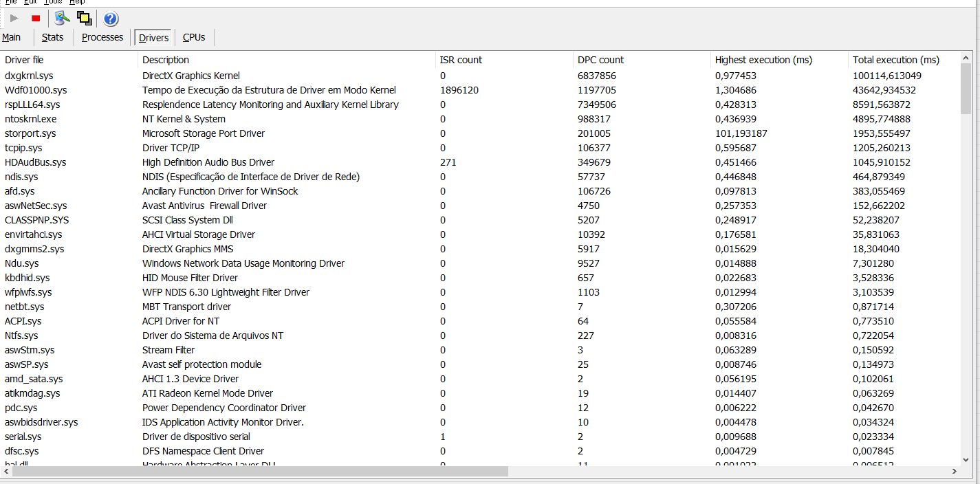The width and height of the screenshot is (980, 484).
Task: Click the horizontal scrollbar right arrow
Action: 953,472
